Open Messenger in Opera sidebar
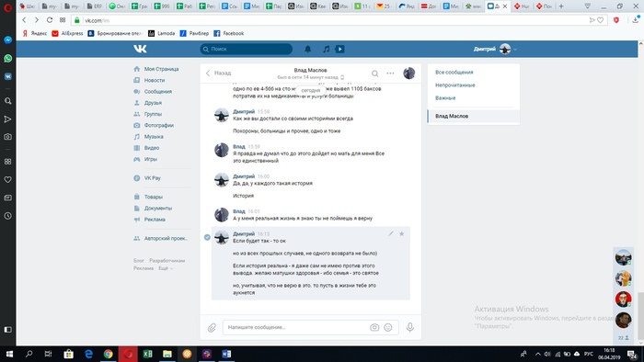Viewport: 644px width, 362px height. pos(7,40)
